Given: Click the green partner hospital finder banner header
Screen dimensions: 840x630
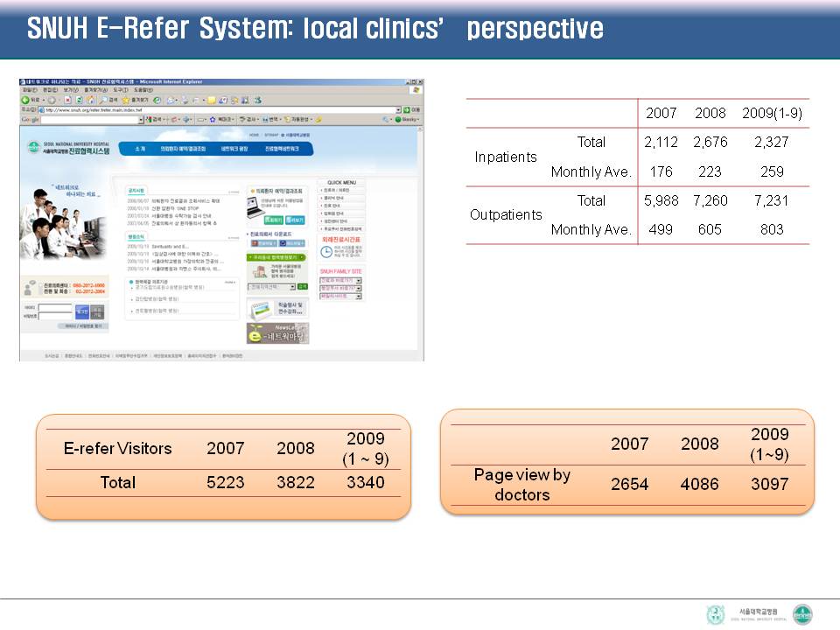Looking at the screenshot, I should [x=276, y=257].
